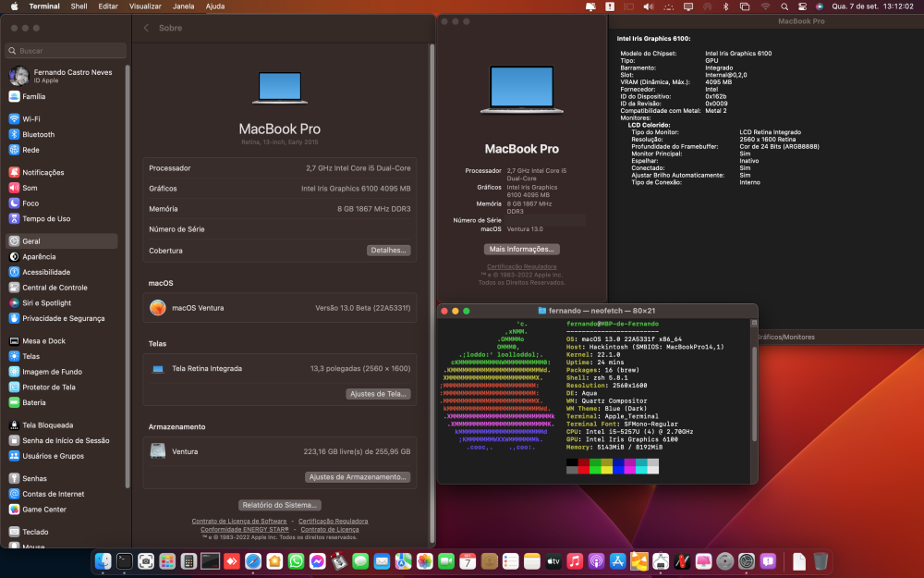Open Contrato de Licença de Software link
Viewport: 924px width, 578px height.
tap(239, 522)
